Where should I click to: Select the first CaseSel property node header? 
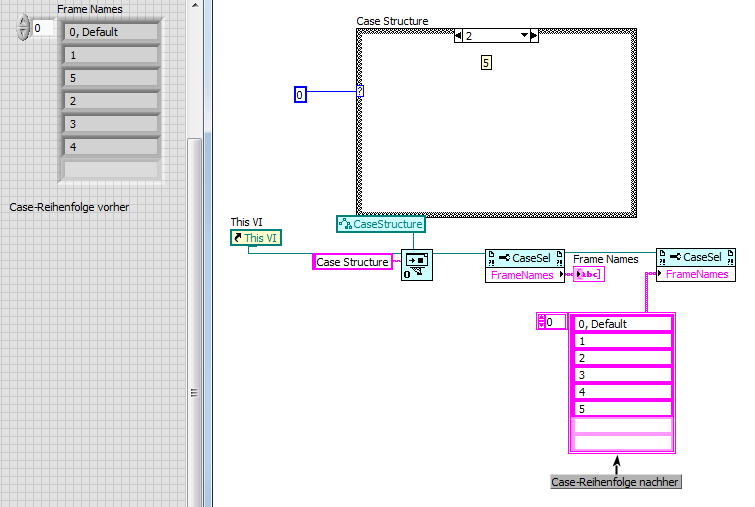point(525,258)
